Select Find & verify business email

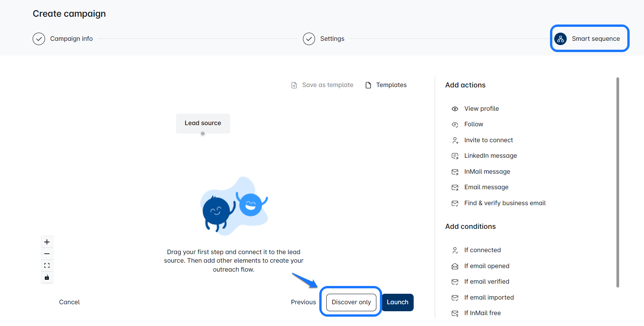[x=505, y=203]
